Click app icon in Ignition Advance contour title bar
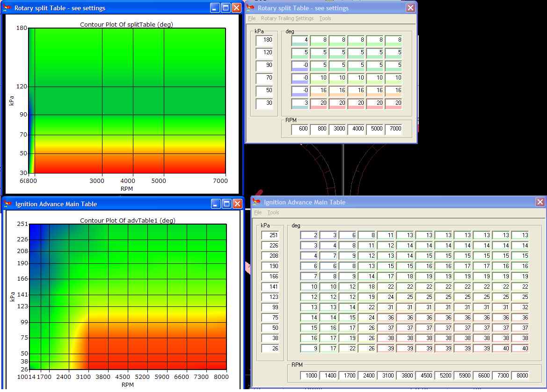547x392 pixels. pos(7,204)
